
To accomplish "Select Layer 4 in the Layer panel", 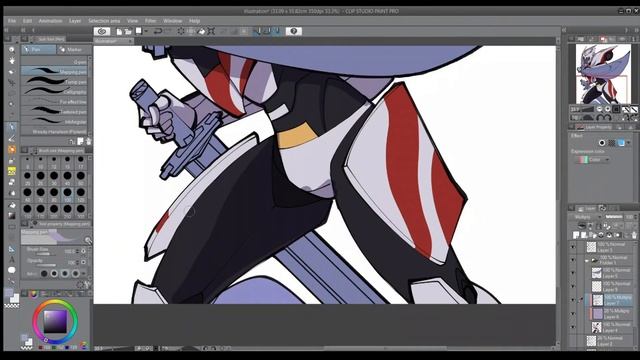I will point(611,327).
